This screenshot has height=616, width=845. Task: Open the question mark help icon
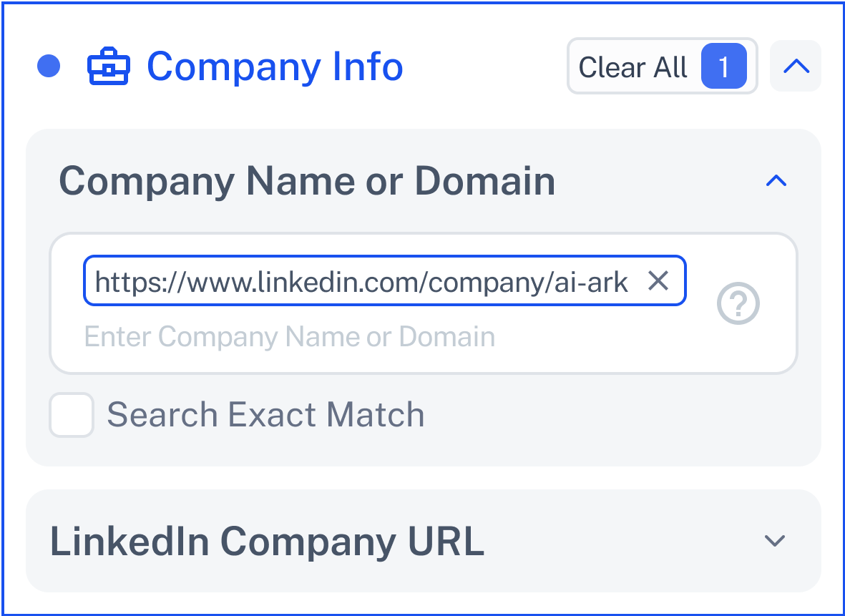click(738, 303)
